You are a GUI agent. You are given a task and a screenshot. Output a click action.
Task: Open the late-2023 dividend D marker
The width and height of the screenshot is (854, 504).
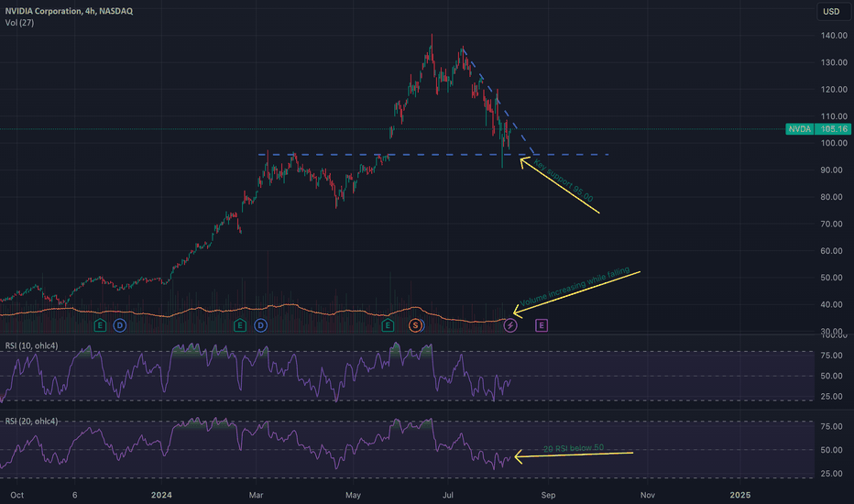tap(120, 326)
